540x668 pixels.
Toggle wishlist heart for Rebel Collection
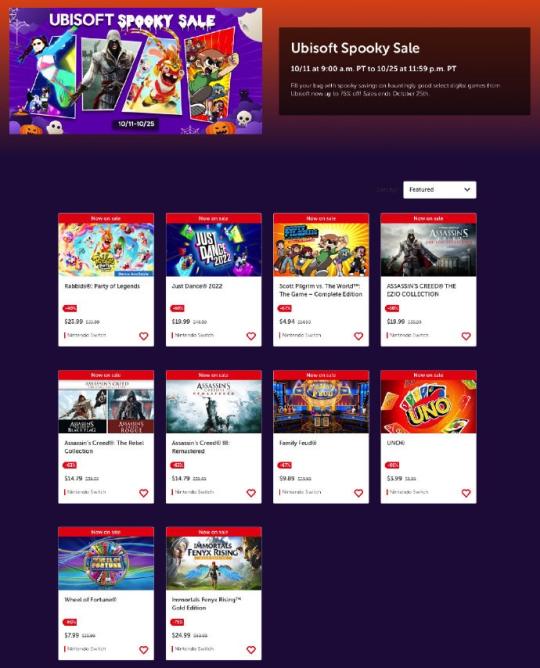coord(144,493)
